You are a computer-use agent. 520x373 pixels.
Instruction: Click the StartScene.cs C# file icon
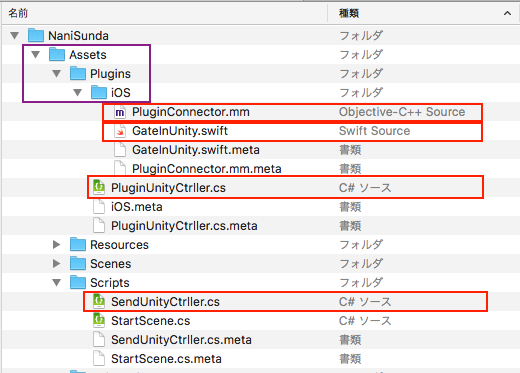point(99,320)
